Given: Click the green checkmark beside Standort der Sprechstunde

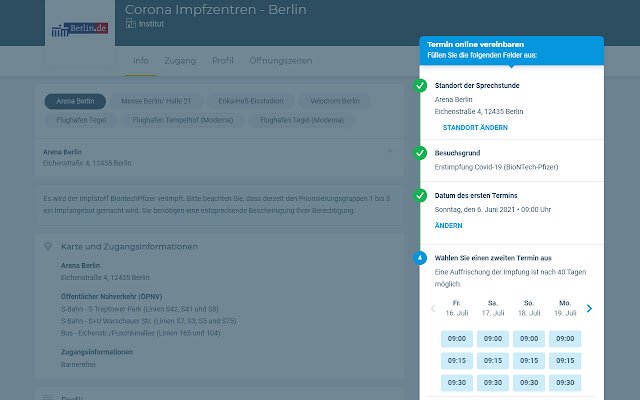Looking at the screenshot, I should [x=420, y=86].
